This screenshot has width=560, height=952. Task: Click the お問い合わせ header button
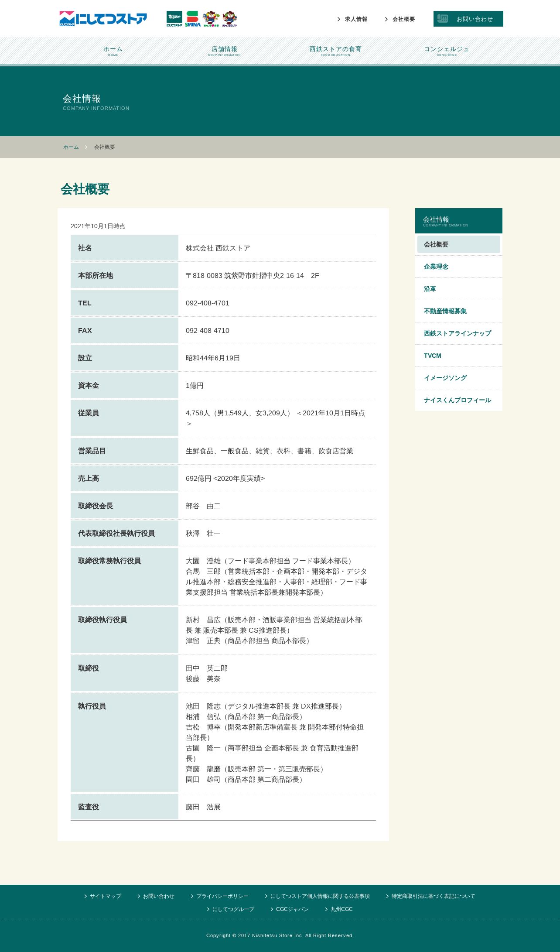468,19
